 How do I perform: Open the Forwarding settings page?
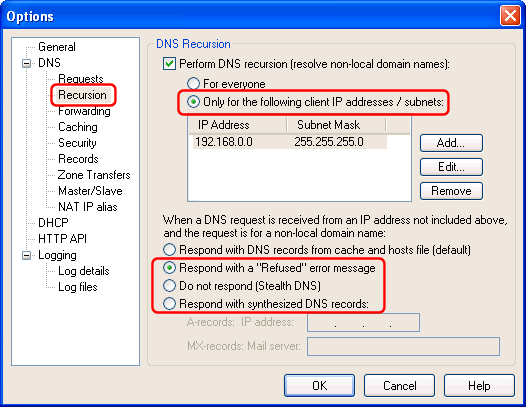click(x=84, y=111)
